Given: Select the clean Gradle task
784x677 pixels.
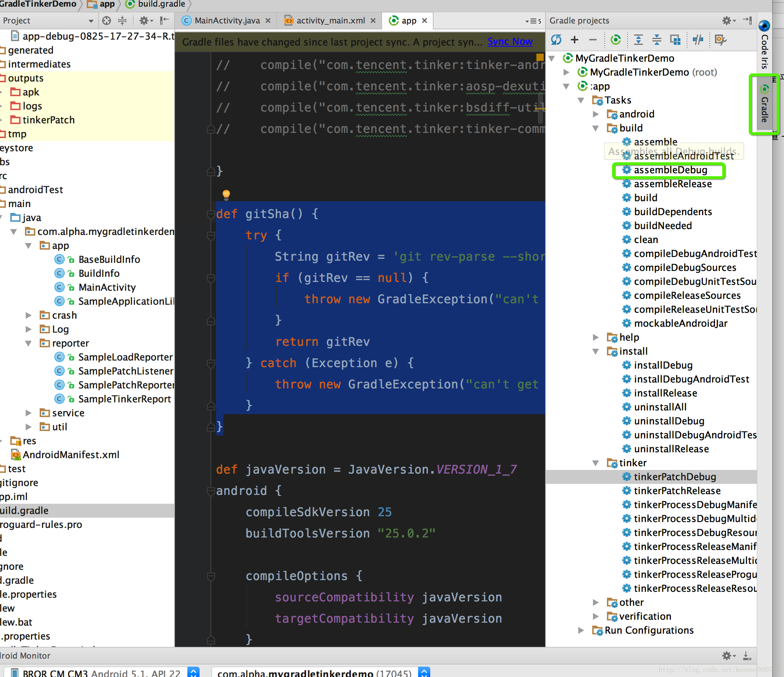Looking at the screenshot, I should coord(645,240).
